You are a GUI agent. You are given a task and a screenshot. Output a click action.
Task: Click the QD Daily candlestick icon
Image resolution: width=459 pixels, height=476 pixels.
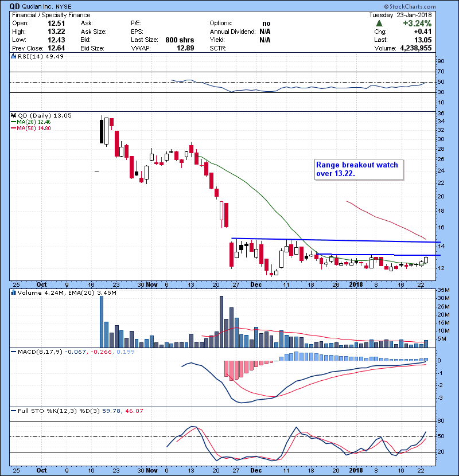(x=14, y=115)
